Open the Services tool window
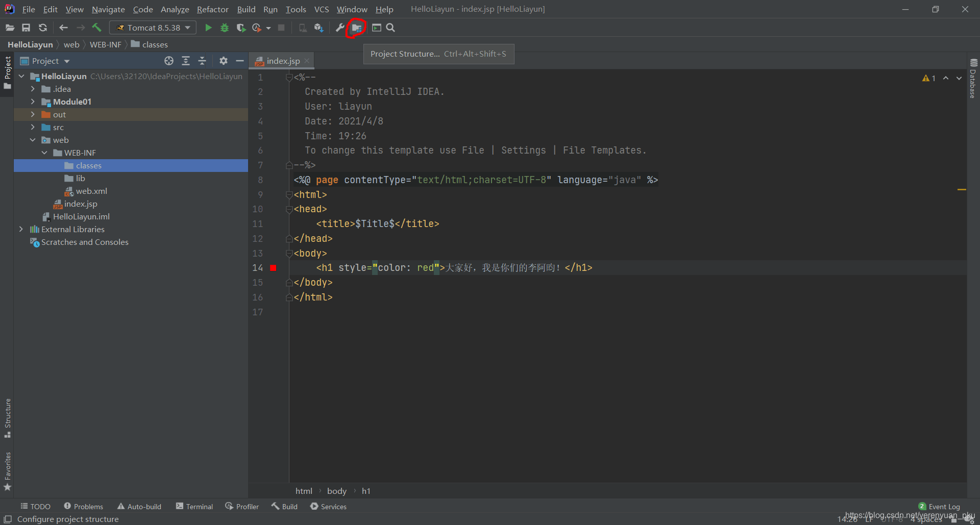 coord(328,506)
